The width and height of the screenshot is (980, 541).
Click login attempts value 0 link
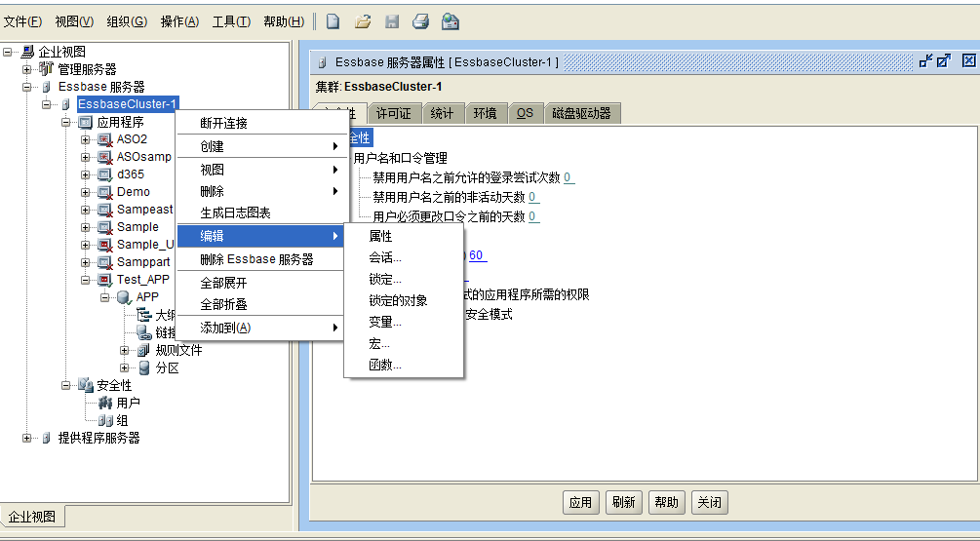568,177
